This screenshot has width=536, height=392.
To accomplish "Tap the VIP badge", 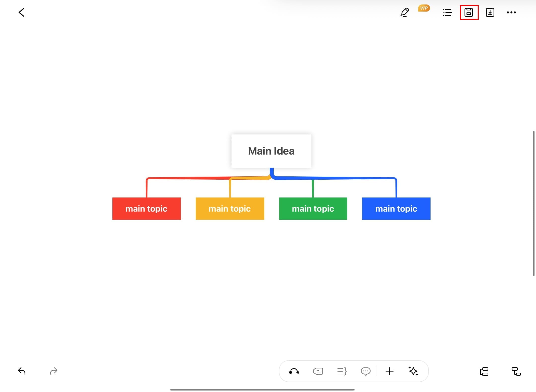I will click(424, 8).
